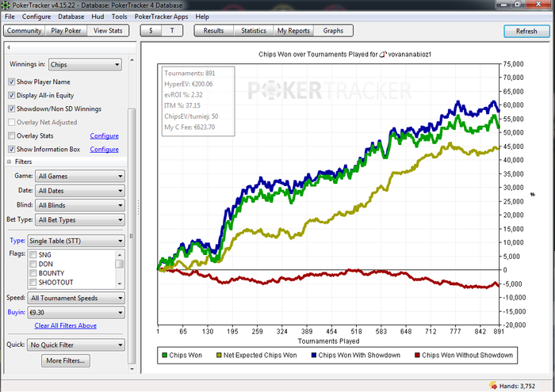Click the PokerTracker app icon in title bar
Viewport: 555px width, 392px height.
[x=6, y=6]
